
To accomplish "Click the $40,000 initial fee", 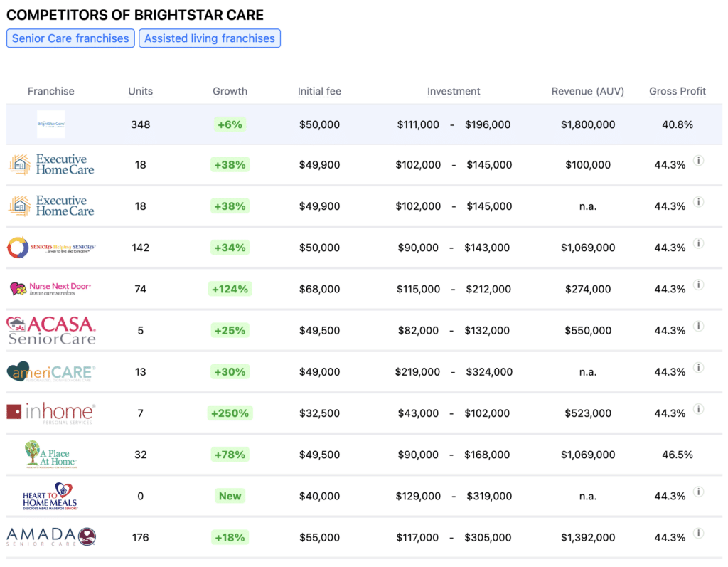I will [x=319, y=496].
